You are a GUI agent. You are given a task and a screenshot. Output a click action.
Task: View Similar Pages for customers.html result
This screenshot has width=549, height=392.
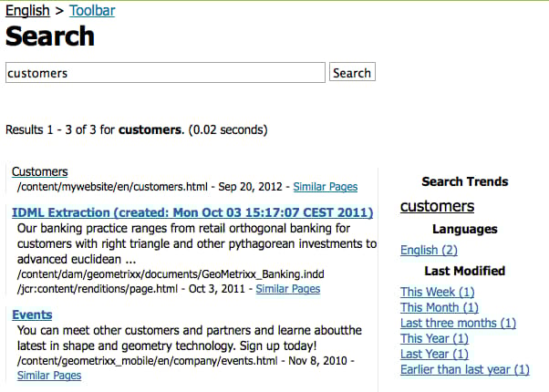click(326, 187)
